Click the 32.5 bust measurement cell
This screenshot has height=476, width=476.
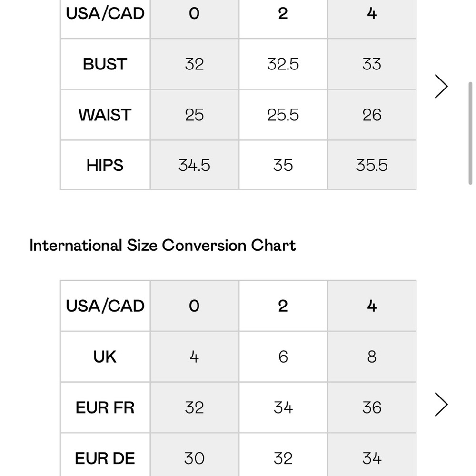coord(283,64)
